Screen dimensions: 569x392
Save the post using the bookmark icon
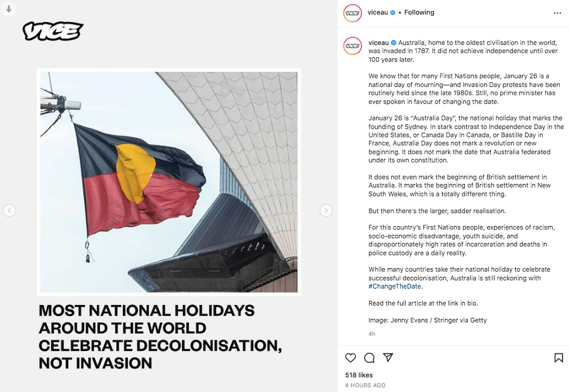[558, 358]
